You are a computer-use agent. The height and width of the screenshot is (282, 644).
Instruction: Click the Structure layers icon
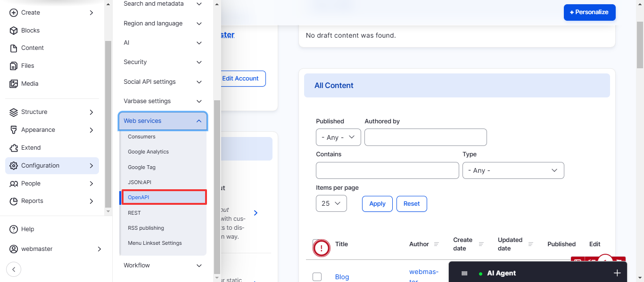(13, 112)
